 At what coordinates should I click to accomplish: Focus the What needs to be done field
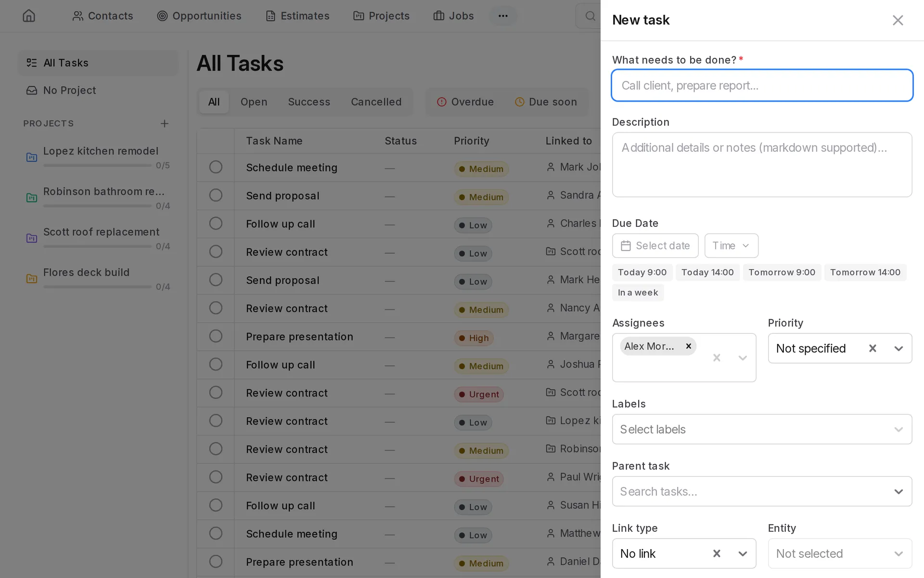[x=762, y=85]
